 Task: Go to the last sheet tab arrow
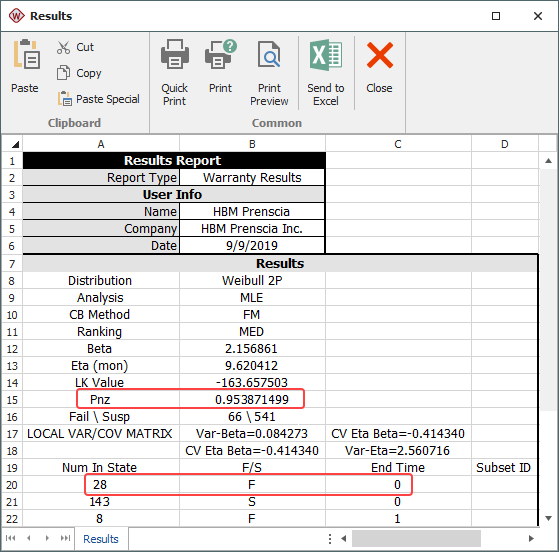65,538
